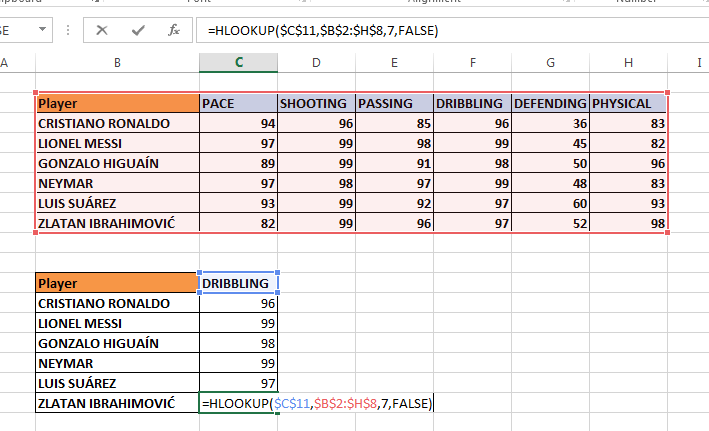Select column F header
Screen dimensions: 709x431
(473, 62)
